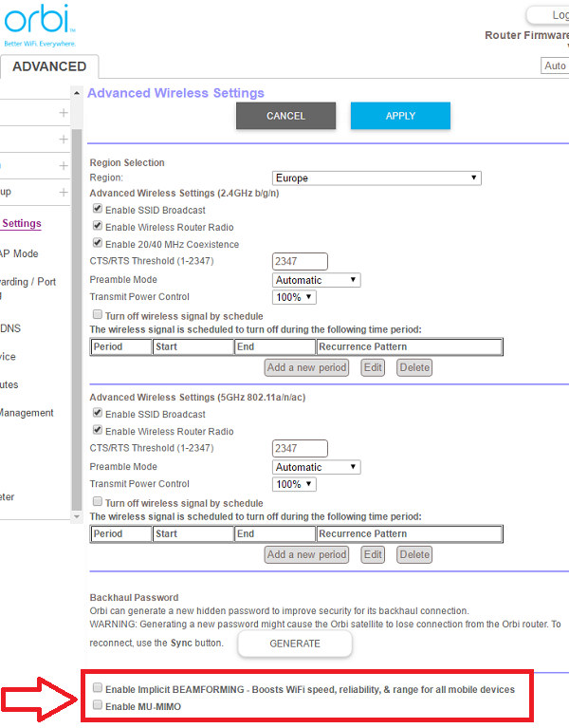Open AP Mode sidebar item
Image resolution: width=569 pixels, height=728 pixels.
19,253
